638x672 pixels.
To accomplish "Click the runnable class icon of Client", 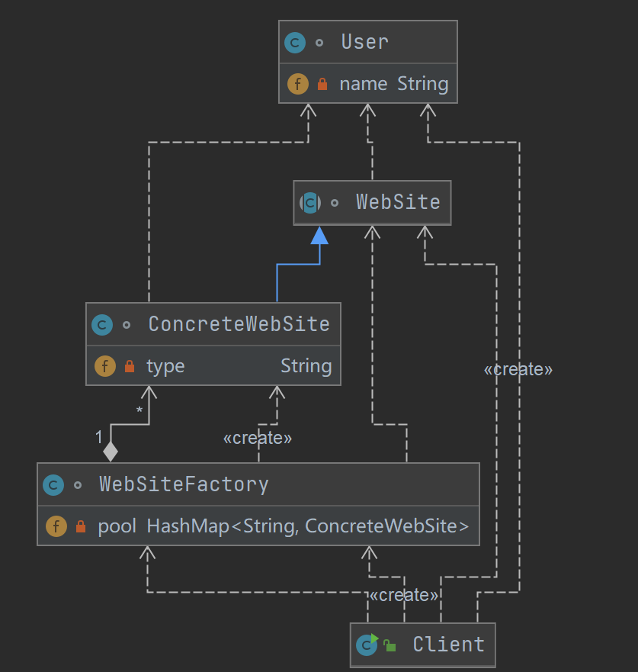I will coord(367,645).
